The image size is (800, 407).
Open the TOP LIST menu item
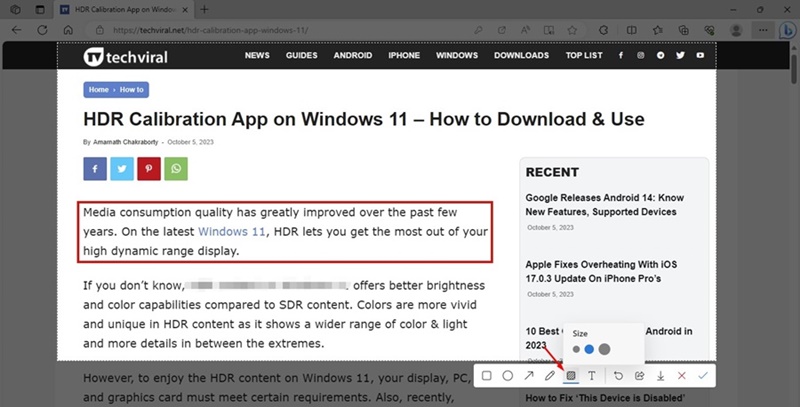[x=584, y=55]
